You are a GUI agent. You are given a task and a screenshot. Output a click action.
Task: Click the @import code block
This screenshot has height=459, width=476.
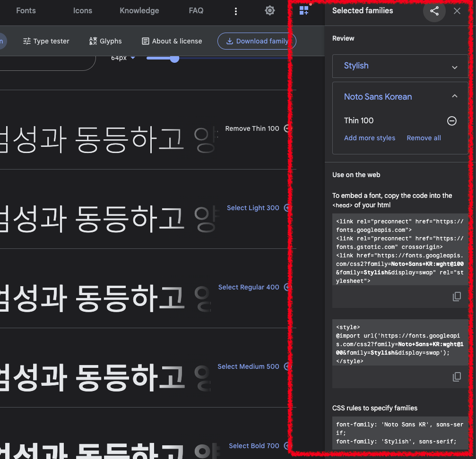click(x=400, y=342)
